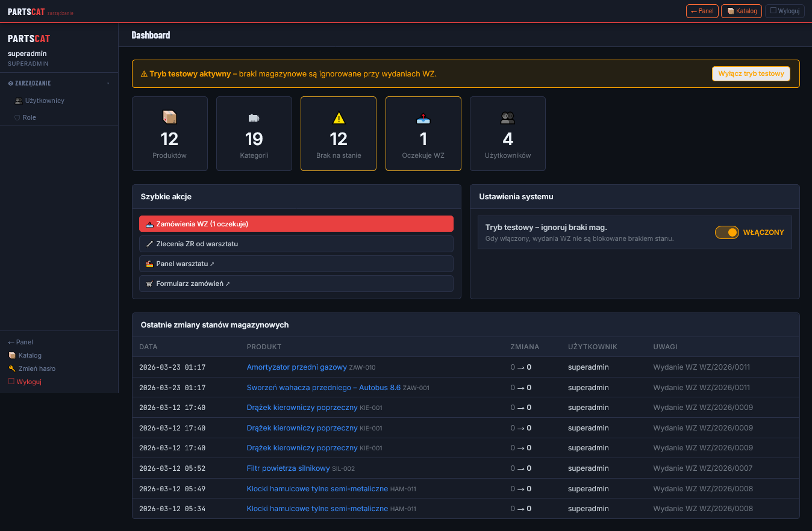Open the Filtr powietrza silnikowy link

(288, 468)
